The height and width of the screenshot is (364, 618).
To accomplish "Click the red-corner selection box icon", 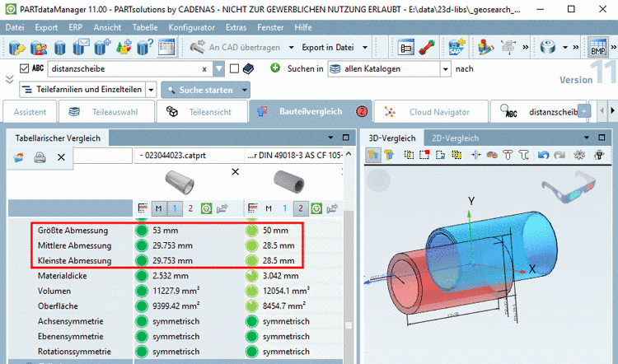I will [x=424, y=155].
